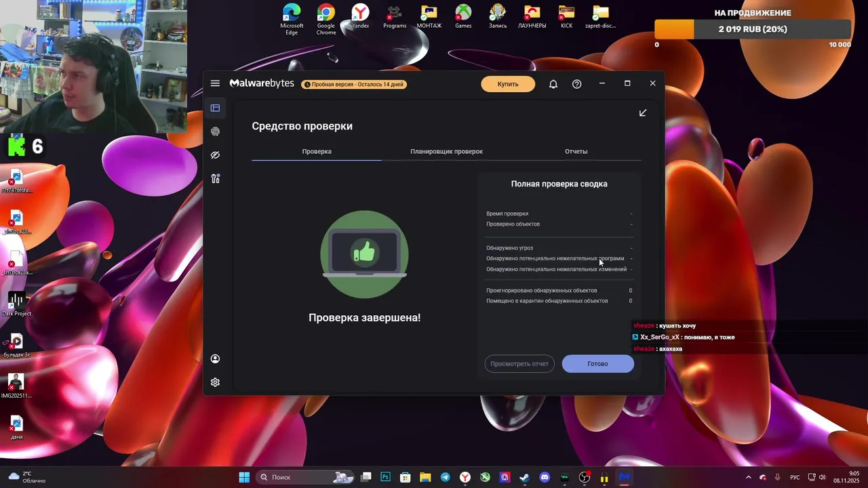Open the ЛАУНЧЕРЫ desktop folder
The width and height of the screenshot is (868, 488).
[x=532, y=17]
